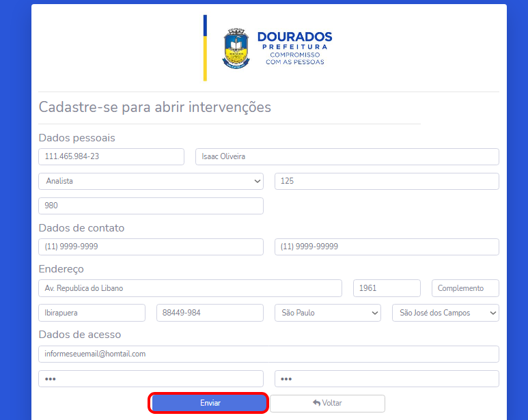This screenshot has width=528, height=420.
Task: Click the Dados de acesso section label
Action: pos(80,335)
